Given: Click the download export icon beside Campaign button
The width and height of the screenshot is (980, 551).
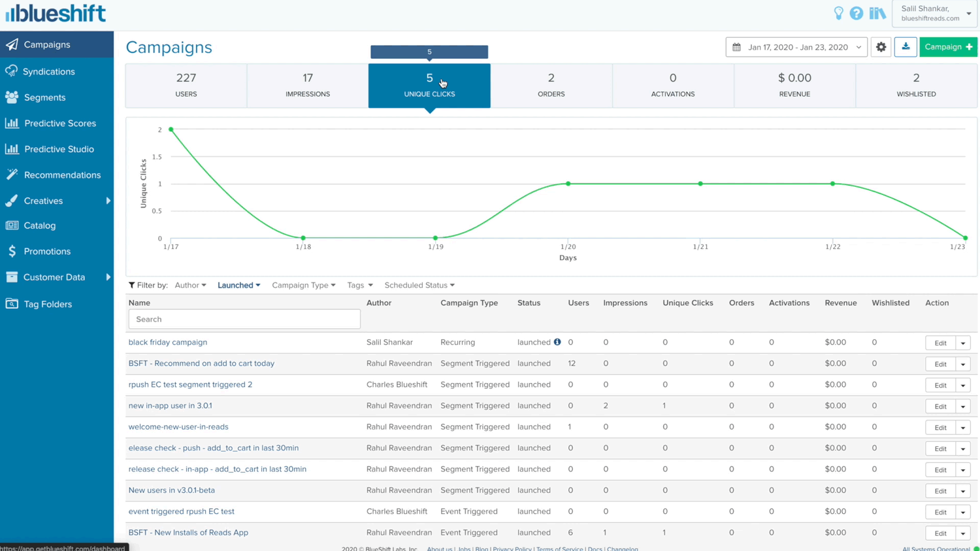Looking at the screenshot, I should point(906,46).
